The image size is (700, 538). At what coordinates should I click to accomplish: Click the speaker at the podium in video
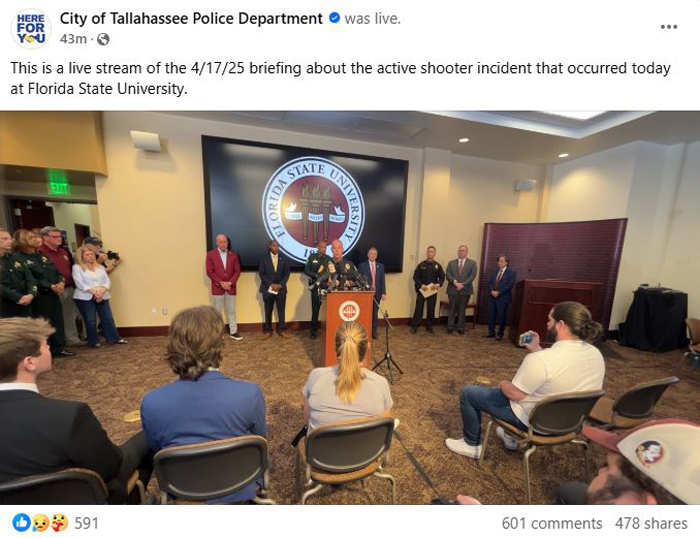[338, 266]
